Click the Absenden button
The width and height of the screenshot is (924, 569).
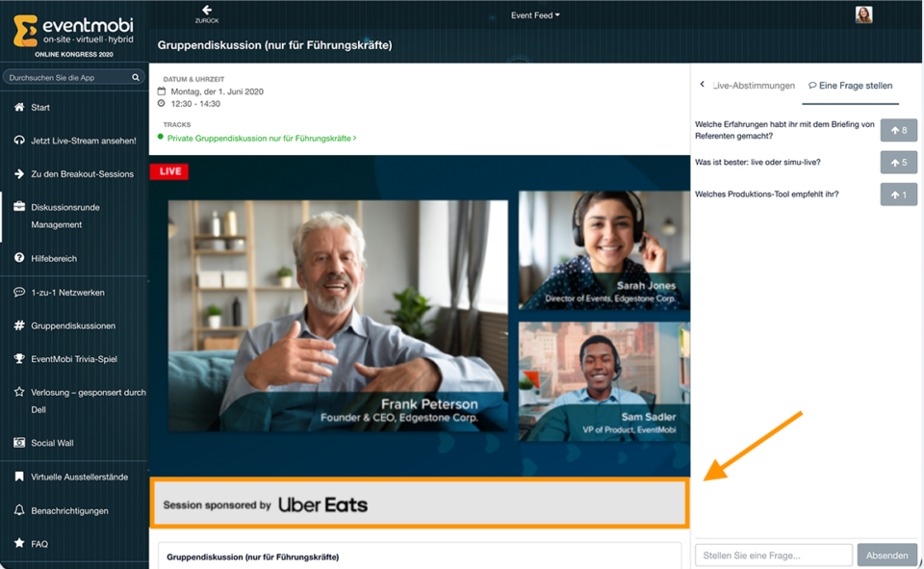(886, 556)
